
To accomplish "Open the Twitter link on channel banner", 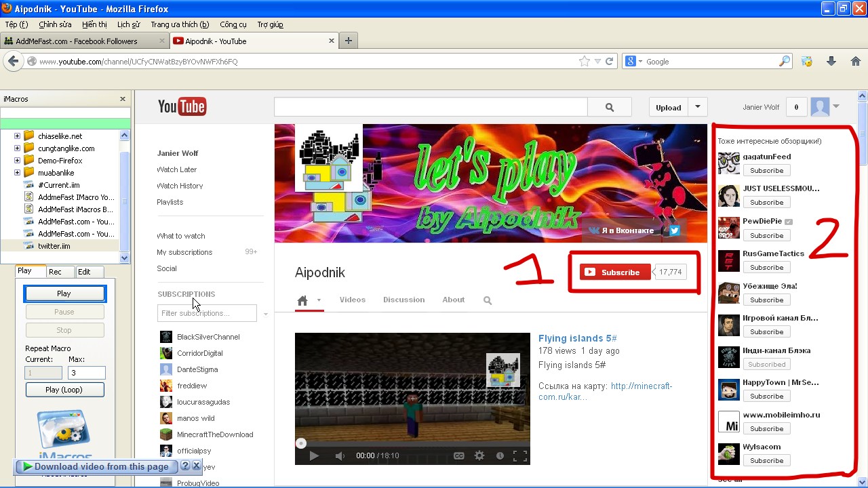I will pyautogui.click(x=675, y=230).
